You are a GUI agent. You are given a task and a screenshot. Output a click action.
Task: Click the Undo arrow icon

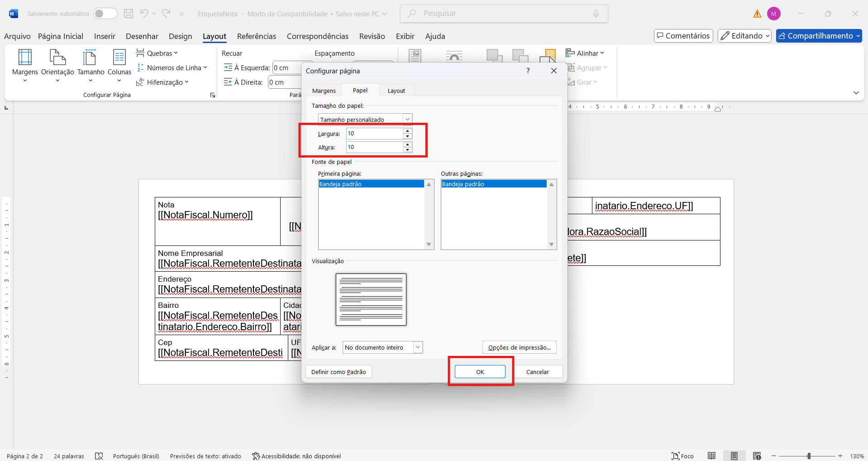[x=144, y=14]
